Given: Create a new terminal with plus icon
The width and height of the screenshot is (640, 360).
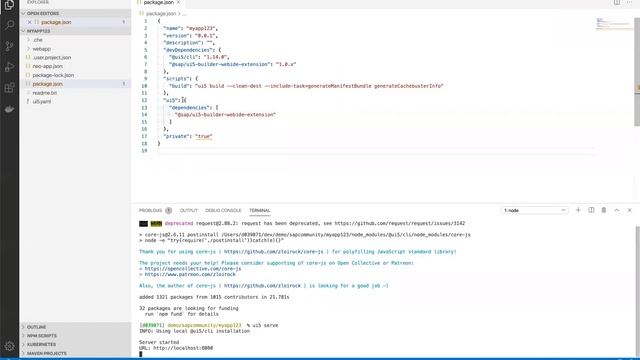Looking at the screenshot, I should point(578,210).
